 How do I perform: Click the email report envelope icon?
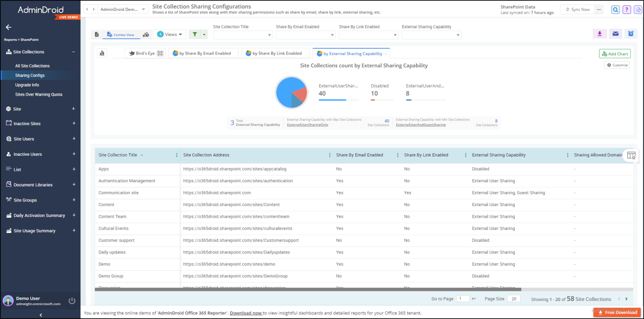(x=615, y=34)
